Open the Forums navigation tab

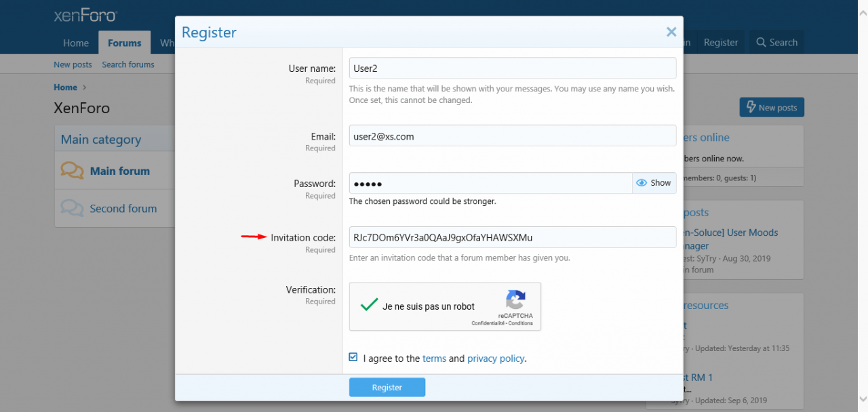(124, 43)
